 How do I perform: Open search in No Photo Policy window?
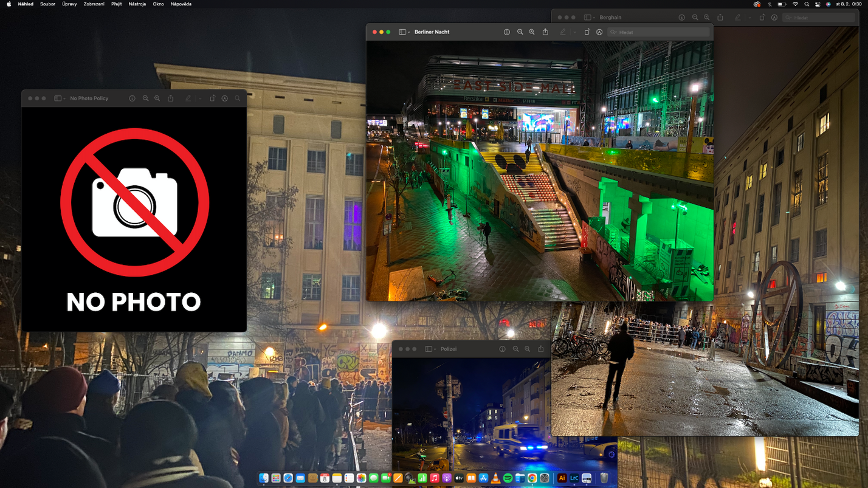tap(238, 98)
